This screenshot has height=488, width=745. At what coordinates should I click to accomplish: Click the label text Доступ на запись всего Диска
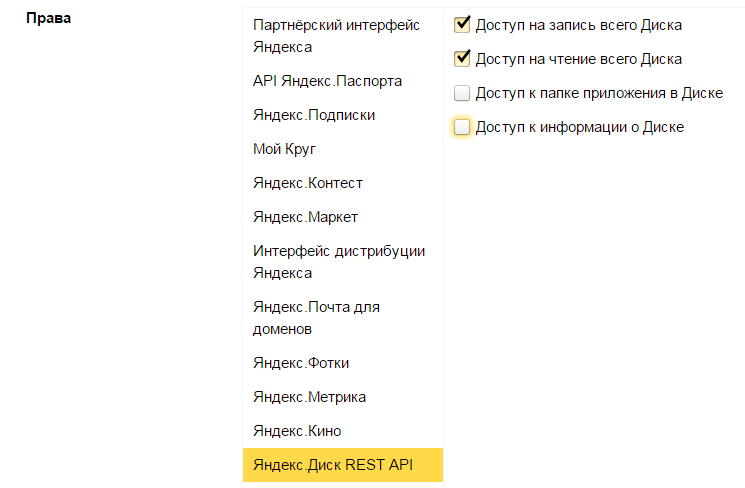click(579, 25)
